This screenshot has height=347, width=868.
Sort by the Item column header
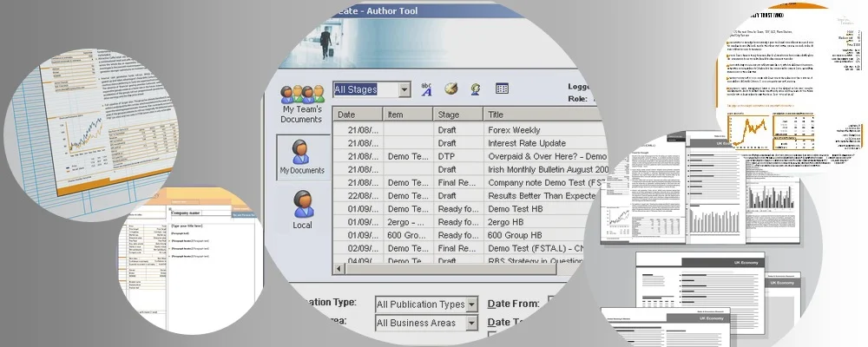point(407,115)
